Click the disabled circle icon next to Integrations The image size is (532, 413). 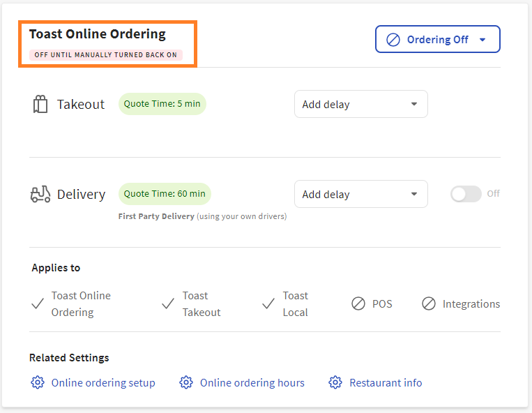click(429, 304)
